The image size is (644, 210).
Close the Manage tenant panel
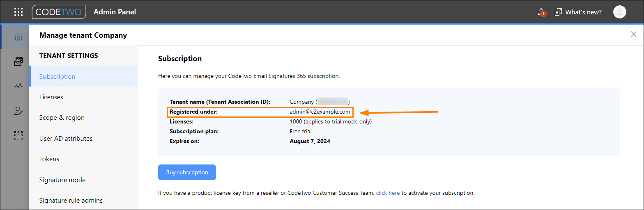(x=634, y=34)
